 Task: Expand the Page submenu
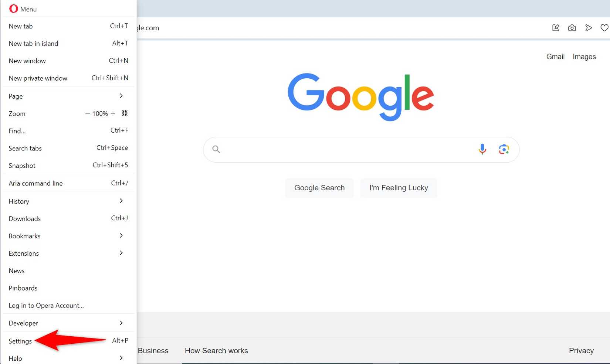tap(121, 96)
